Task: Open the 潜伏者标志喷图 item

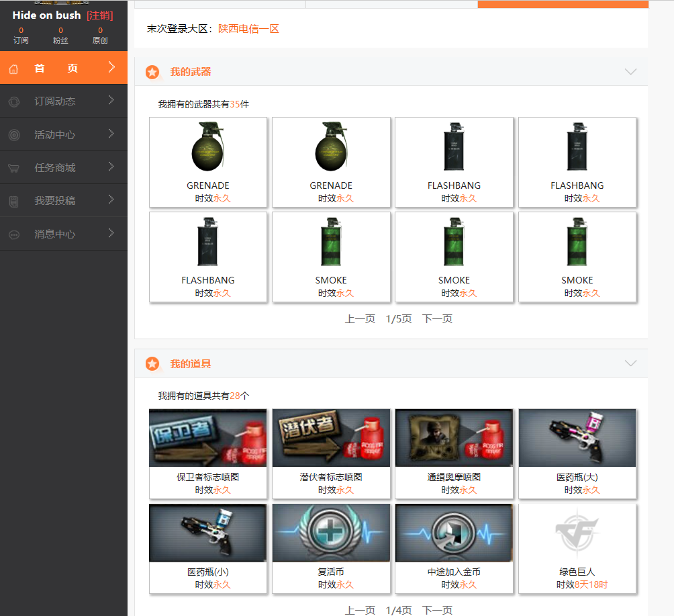Action: click(331, 454)
